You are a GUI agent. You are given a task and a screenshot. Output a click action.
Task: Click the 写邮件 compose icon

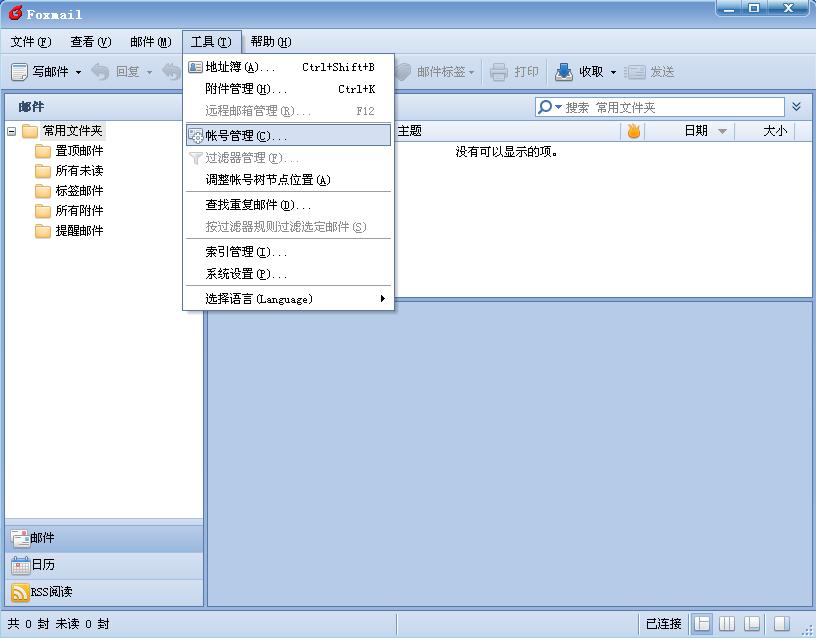(19, 72)
